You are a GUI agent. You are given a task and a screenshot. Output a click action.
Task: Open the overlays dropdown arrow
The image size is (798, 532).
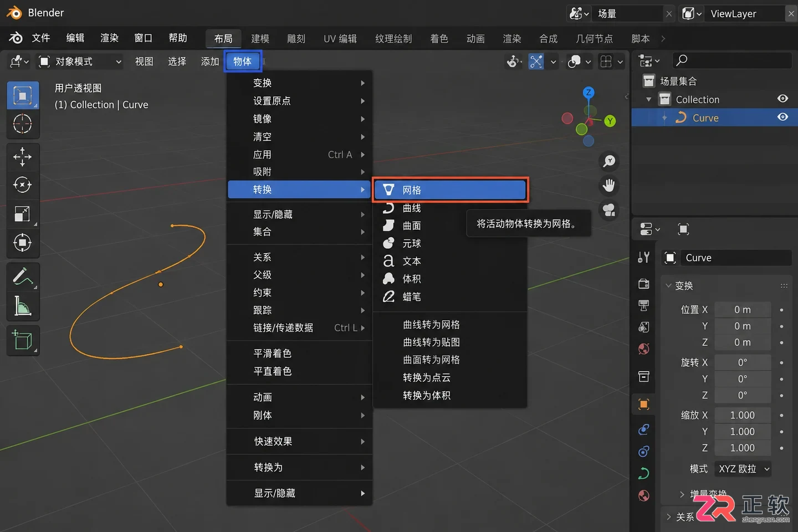[588, 62]
